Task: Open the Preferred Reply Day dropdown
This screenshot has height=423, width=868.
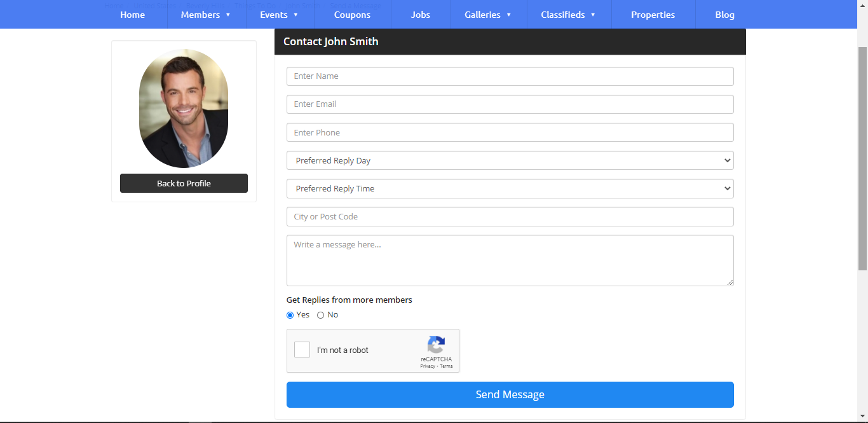Action: 510,160
